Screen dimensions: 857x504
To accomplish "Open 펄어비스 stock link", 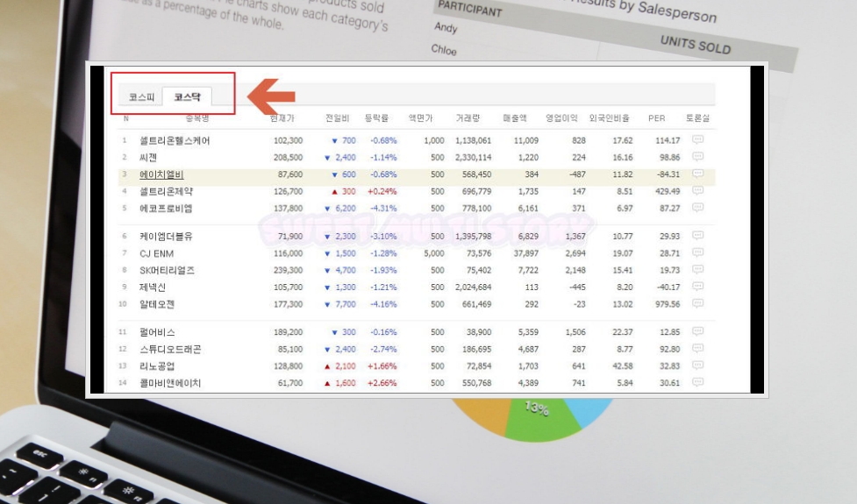I will point(157,332).
